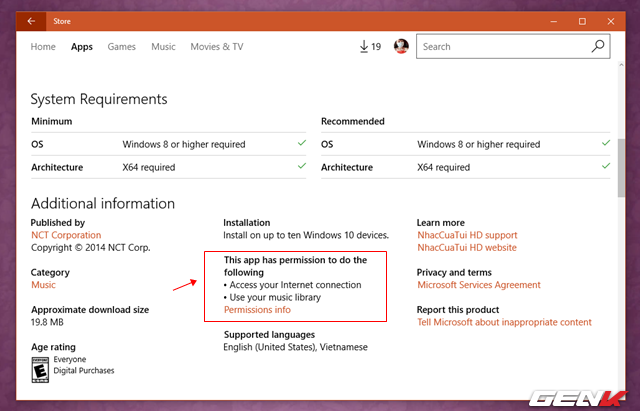Select the Apps tab
Viewport: 640px width, 411px height.
(82, 47)
